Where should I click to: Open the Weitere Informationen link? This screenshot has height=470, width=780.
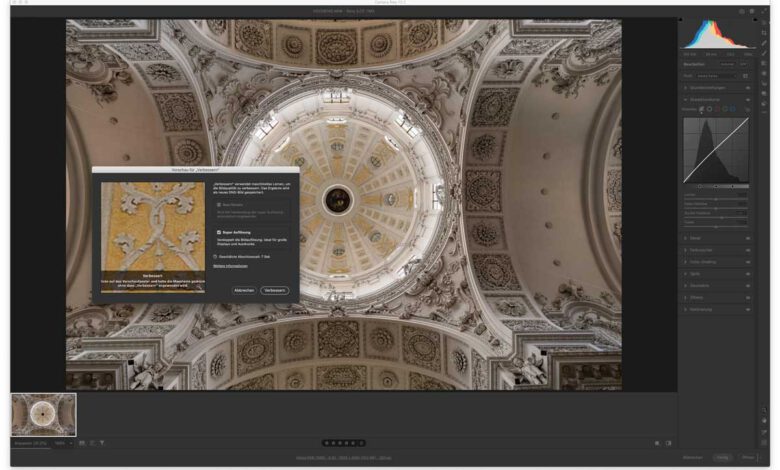coord(230,266)
